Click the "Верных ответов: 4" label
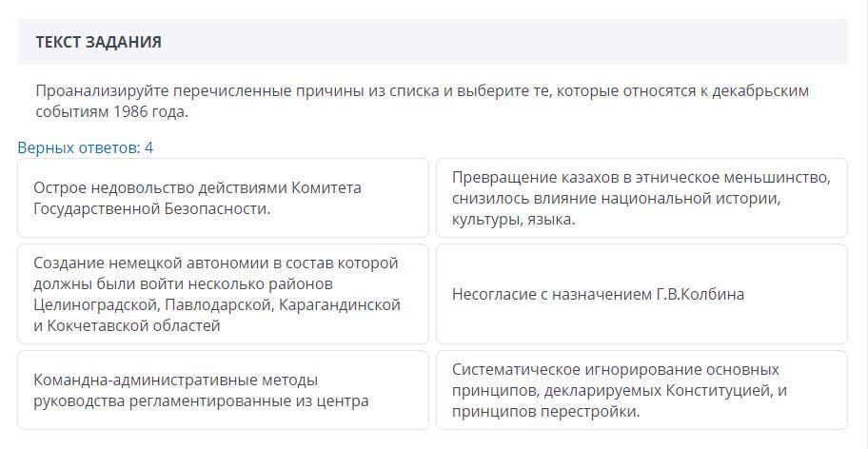Screen dimensions: 868x449 86,147
